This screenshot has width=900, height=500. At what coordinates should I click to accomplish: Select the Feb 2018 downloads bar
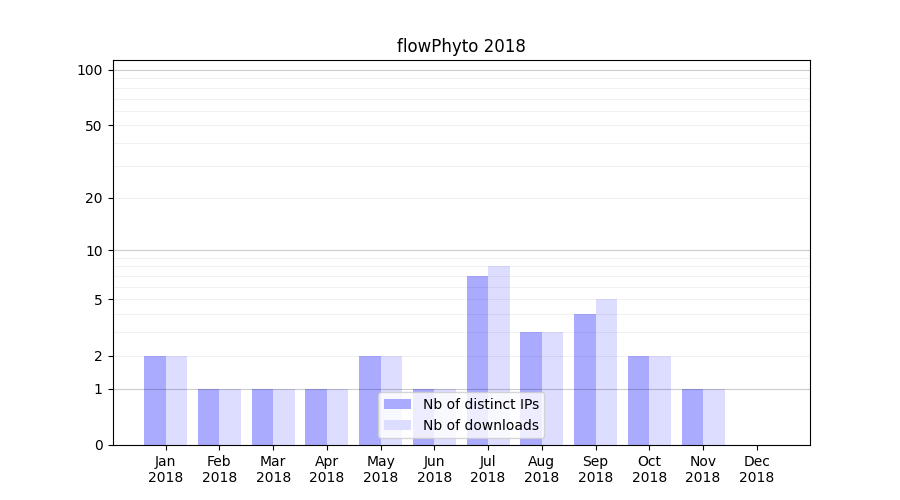coord(230,417)
